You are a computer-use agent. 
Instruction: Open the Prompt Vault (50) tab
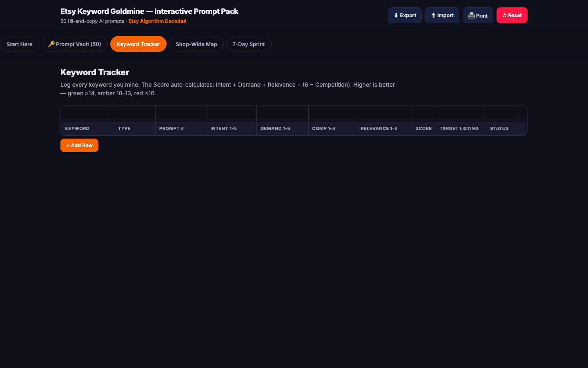tap(75, 44)
